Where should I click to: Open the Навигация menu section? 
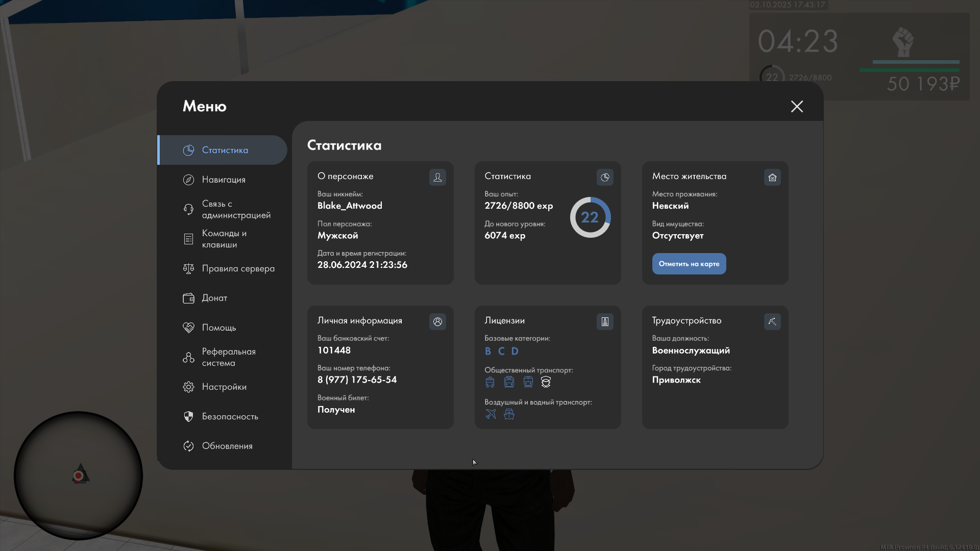[x=223, y=180]
